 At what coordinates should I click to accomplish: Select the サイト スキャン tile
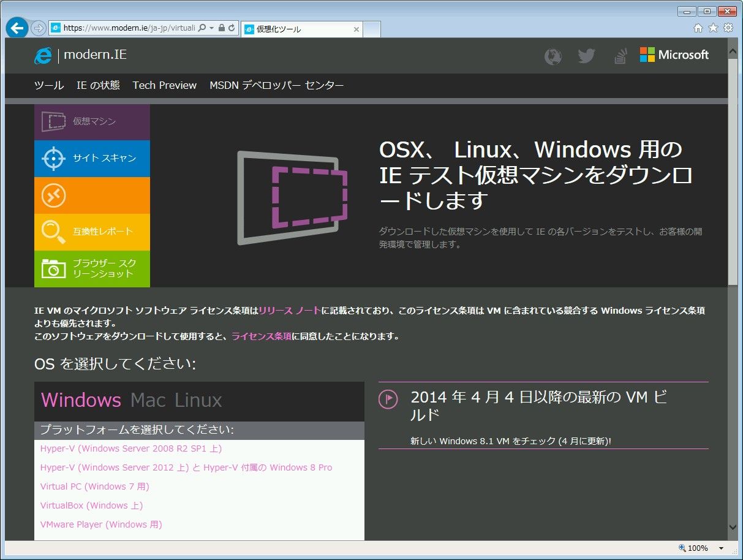92,159
